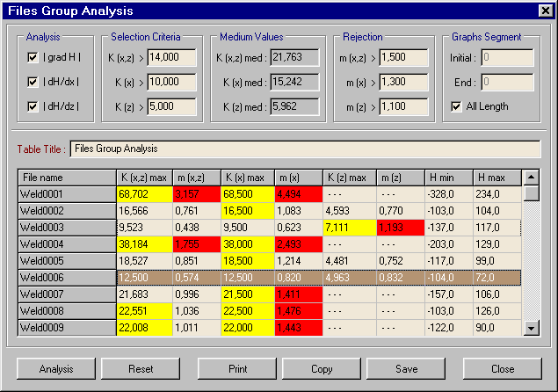Viewport: 558px width, 392px height.
Task: Click the K (x,z) max column header
Action: pyautogui.click(x=142, y=178)
